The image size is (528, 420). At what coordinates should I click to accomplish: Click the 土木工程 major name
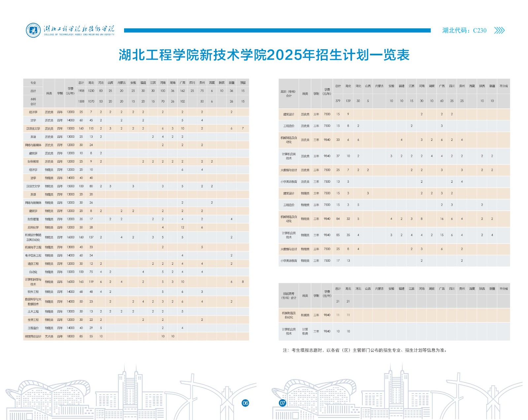tap(33, 312)
